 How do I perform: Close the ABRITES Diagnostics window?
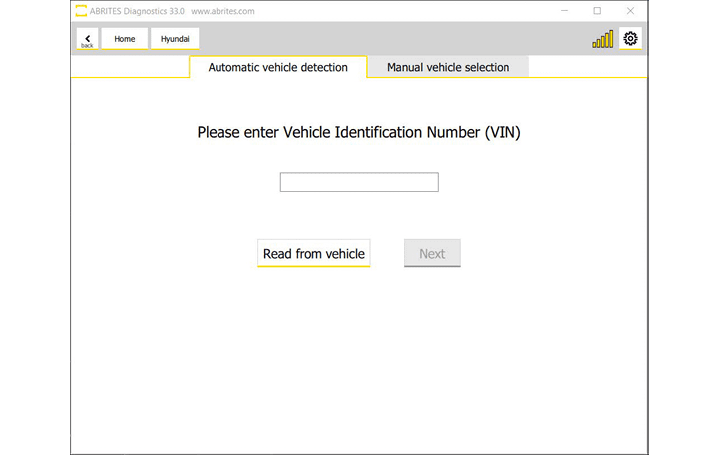630,11
